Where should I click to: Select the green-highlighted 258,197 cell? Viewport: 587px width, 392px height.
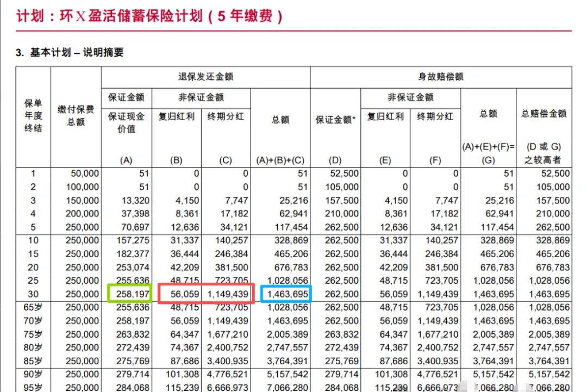point(129,294)
